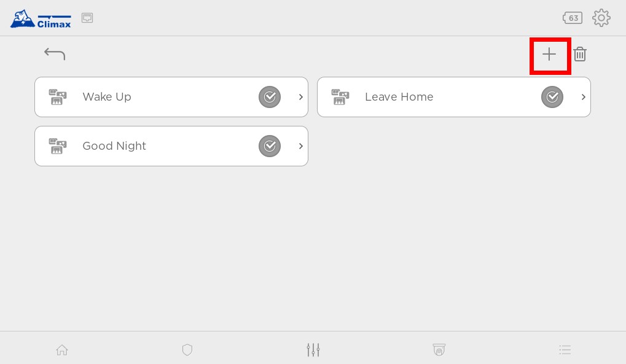Add a new scene with plus icon

(549, 54)
